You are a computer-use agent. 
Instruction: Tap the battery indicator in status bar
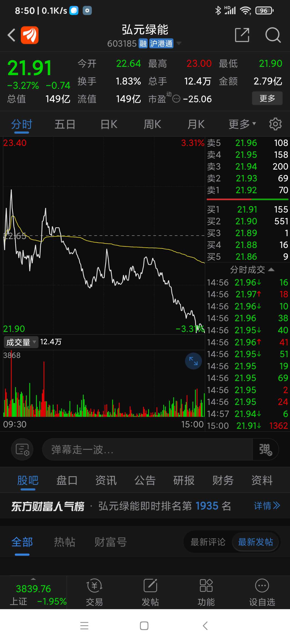(264, 11)
